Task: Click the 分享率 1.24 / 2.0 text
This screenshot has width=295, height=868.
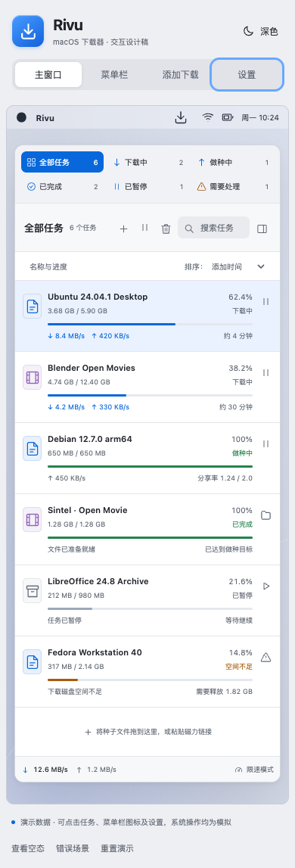Action: (x=225, y=478)
